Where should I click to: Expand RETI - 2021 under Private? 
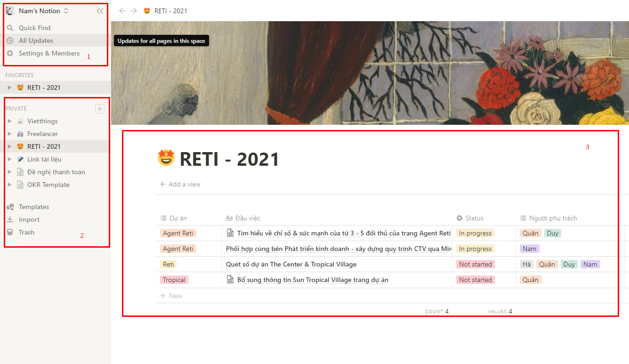click(9, 146)
